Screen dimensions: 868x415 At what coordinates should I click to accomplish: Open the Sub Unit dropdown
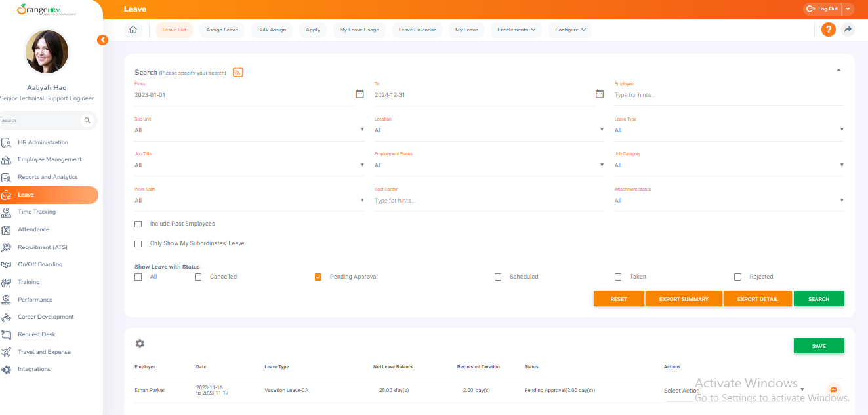coord(249,130)
